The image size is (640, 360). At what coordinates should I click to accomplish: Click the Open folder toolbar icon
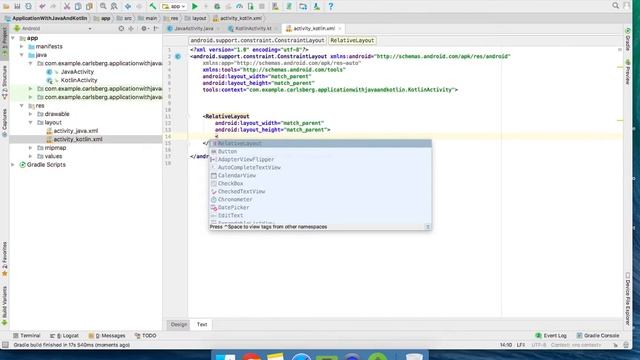[x=6, y=6]
